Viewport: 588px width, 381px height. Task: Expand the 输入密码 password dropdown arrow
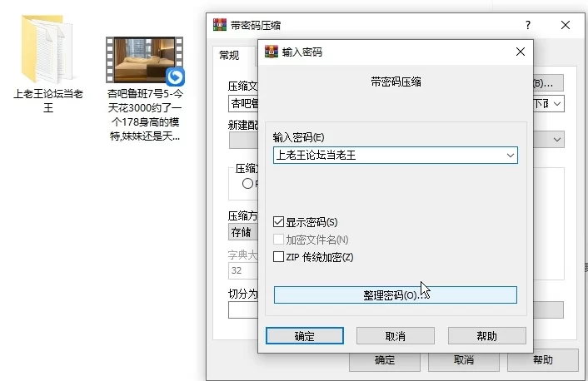pyautogui.click(x=510, y=155)
